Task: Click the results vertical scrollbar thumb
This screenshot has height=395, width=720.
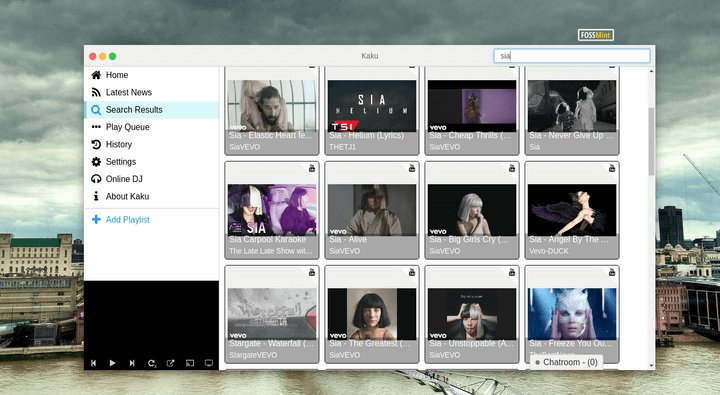Action: point(651,141)
